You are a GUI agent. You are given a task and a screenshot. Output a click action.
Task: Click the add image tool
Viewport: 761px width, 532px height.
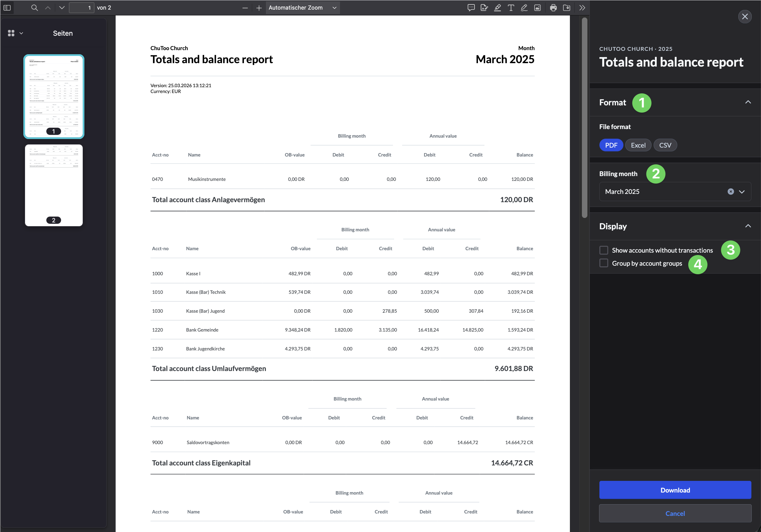click(537, 8)
